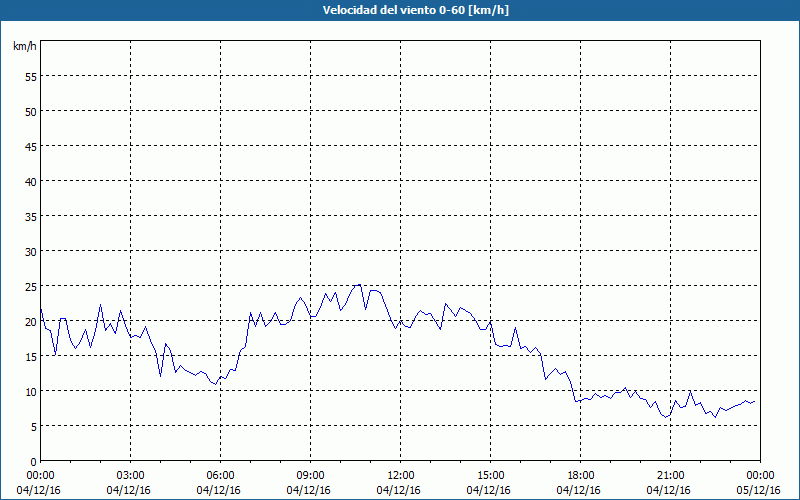Select the 45 value on the Y axis

[31, 146]
